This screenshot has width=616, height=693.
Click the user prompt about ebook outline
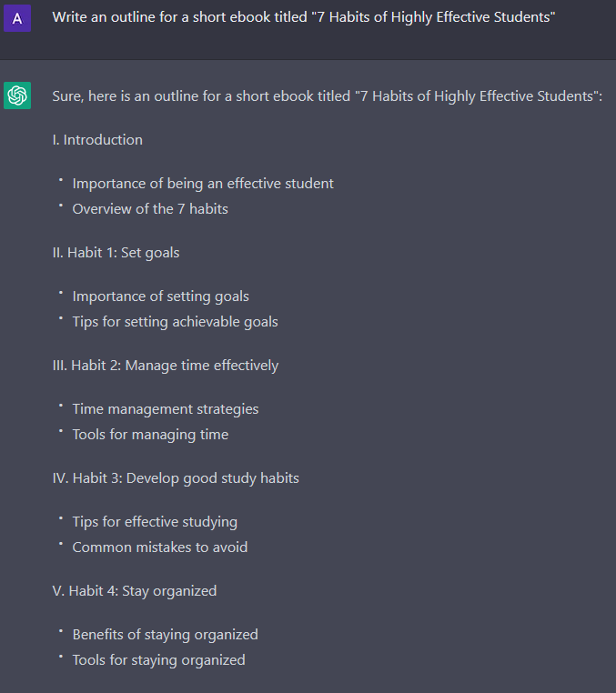[x=303, y=17]
